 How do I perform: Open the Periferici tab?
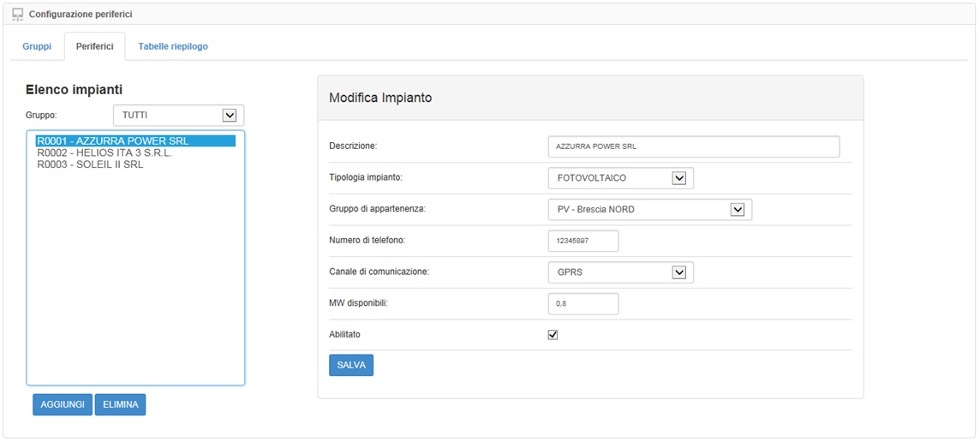94,46
